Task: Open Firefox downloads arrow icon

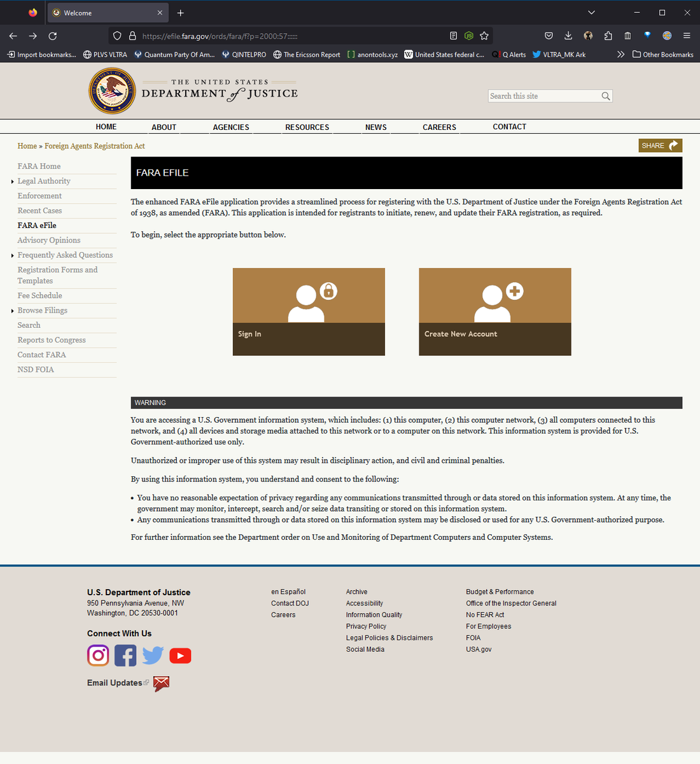Action: [568, 36]
